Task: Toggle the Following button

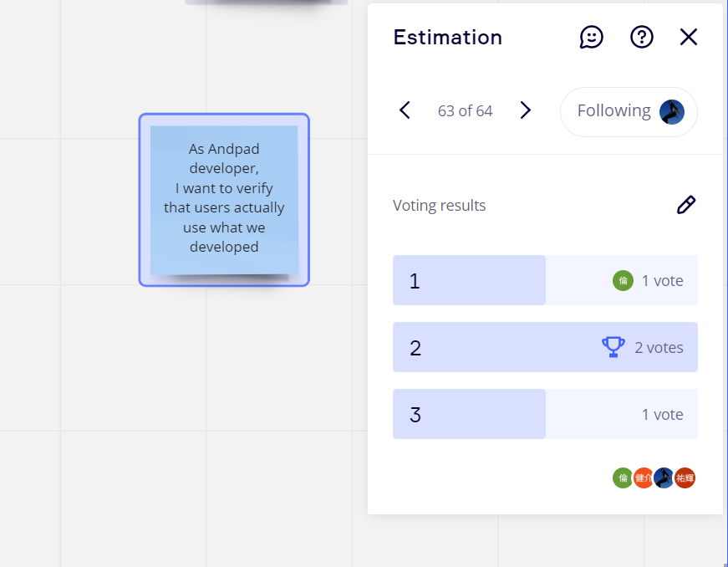Action: (629, 112)
